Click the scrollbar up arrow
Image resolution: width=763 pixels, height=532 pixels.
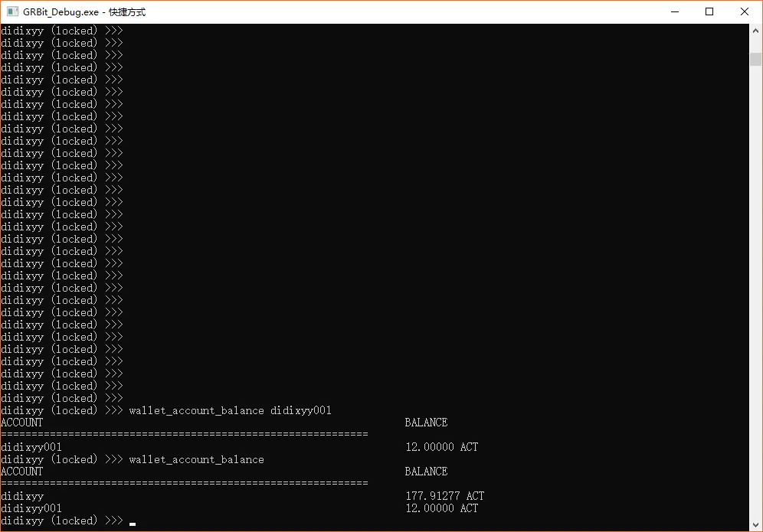pos(755,30)
